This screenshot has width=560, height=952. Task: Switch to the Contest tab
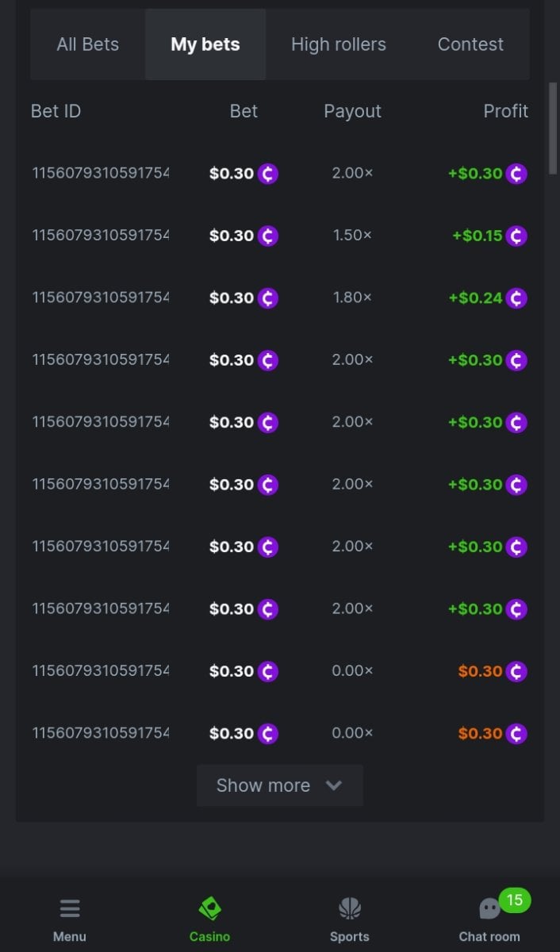[x=470, y=44]
